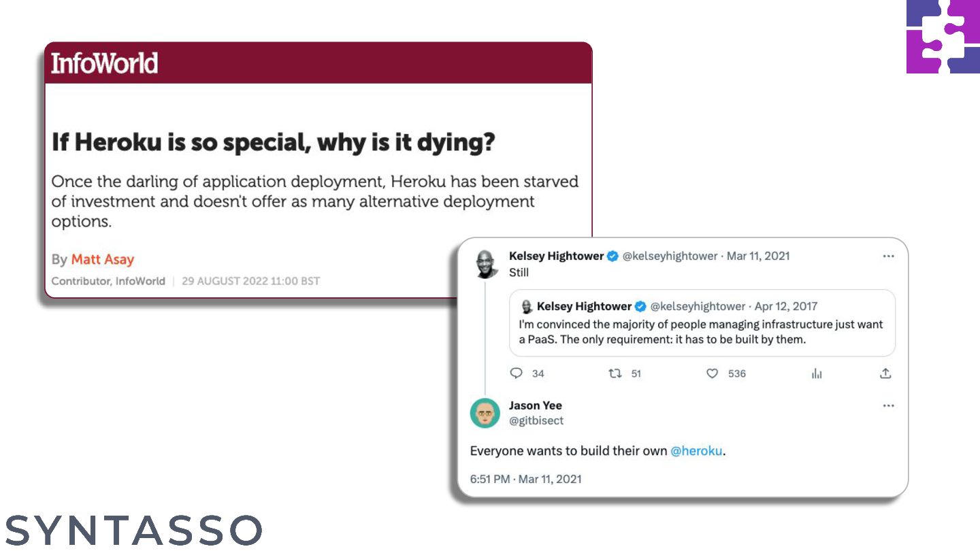Open the Jason Yee profile name

536,405
